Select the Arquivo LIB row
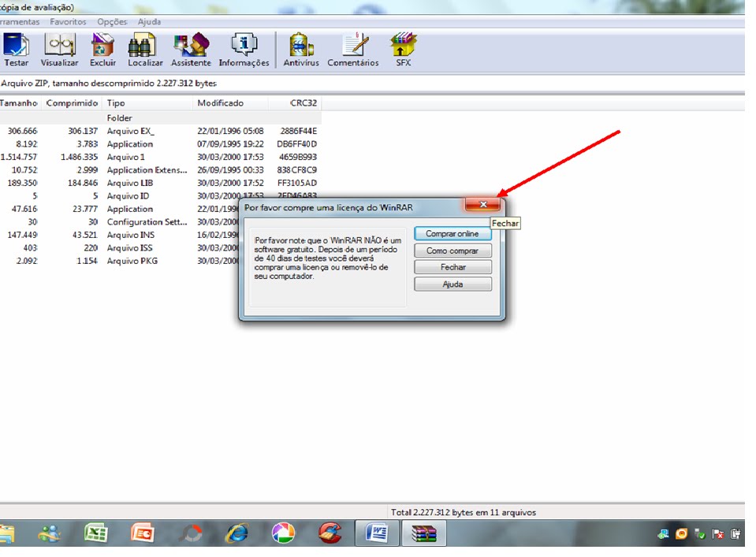This screenshot has height=557, width=756. click(161, 183)
